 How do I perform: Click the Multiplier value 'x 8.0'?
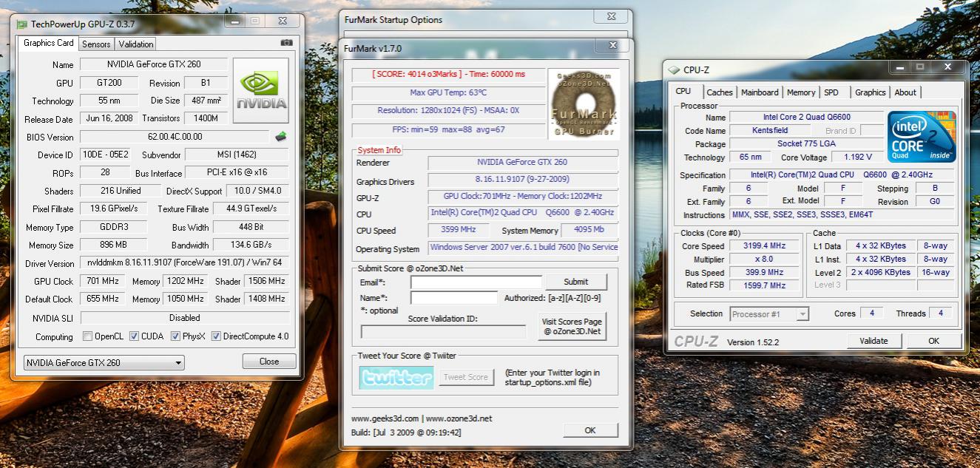(x=765, y=260)
